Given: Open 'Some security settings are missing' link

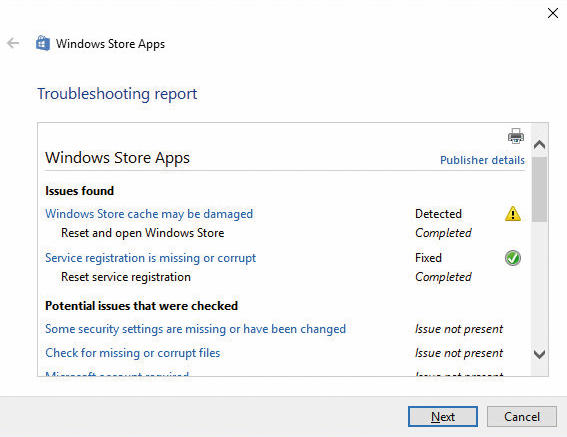Looking at the screenshot, I should click(x=195, y=329).
